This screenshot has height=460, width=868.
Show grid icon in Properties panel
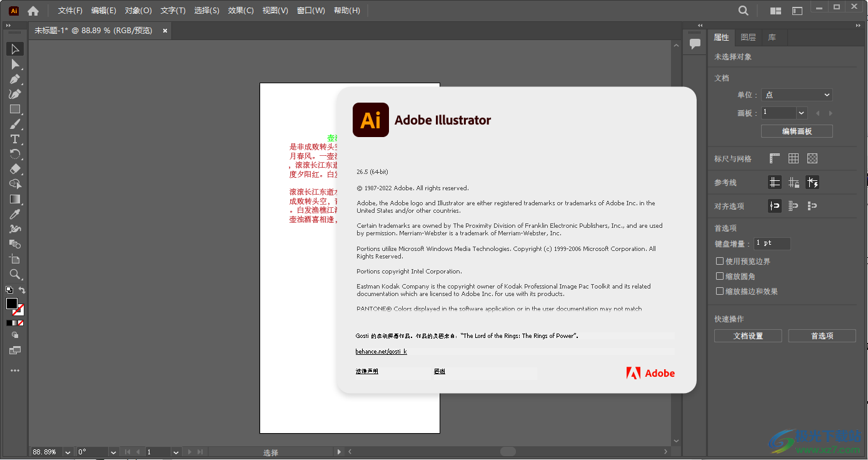[794, 159]
